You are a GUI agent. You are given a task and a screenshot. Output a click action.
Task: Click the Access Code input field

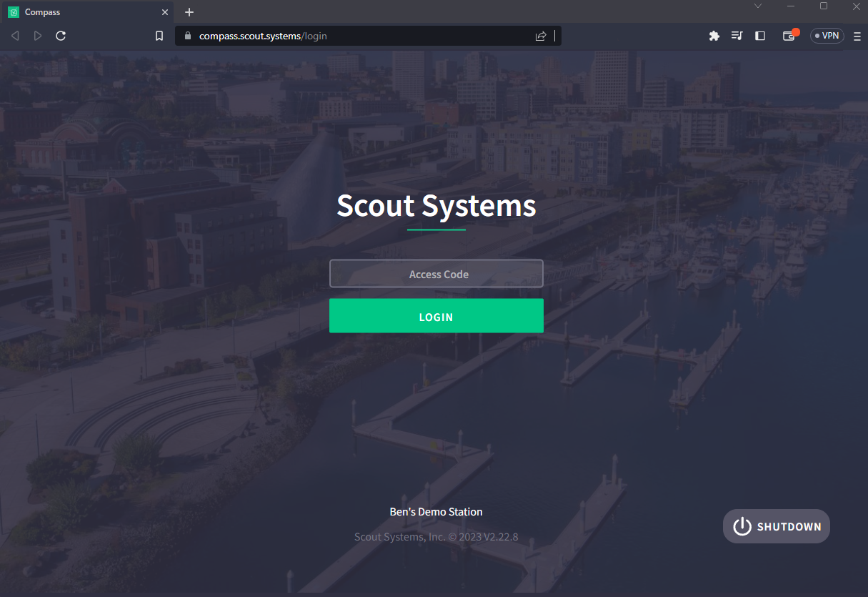(x=436, y=274)
